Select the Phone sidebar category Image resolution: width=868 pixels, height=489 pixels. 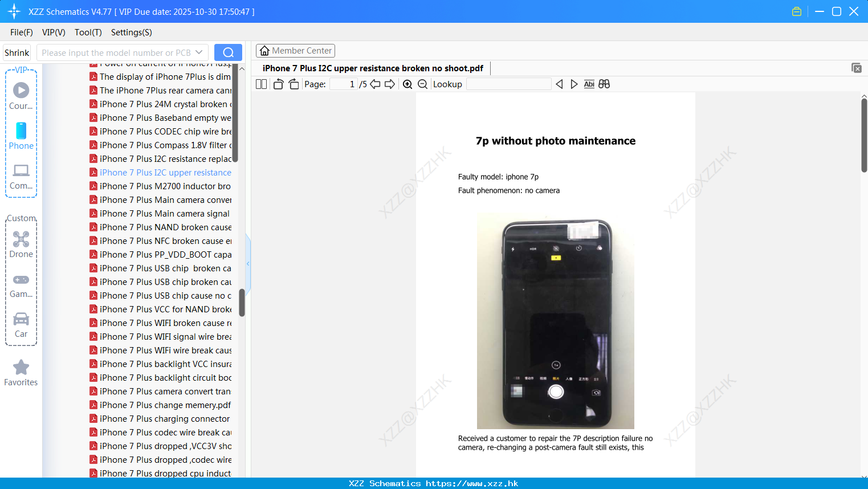(x=21, y=136)
